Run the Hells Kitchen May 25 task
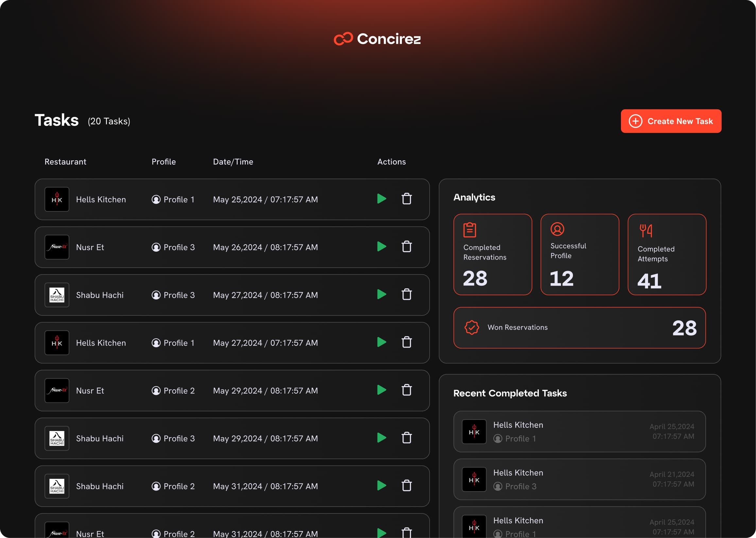Viewport: 756px width, 538px height. (382, 199)
